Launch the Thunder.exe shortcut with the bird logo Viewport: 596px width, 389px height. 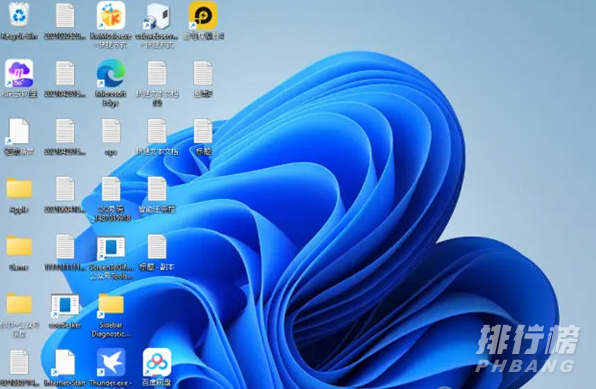pos(111,362)
